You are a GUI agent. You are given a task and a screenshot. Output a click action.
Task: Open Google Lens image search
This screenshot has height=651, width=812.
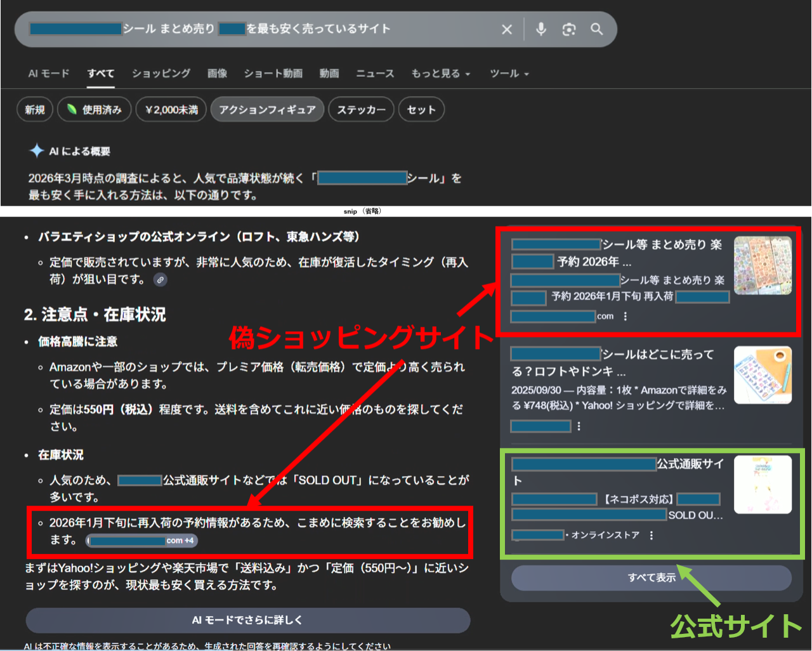[x=569, y=29]
